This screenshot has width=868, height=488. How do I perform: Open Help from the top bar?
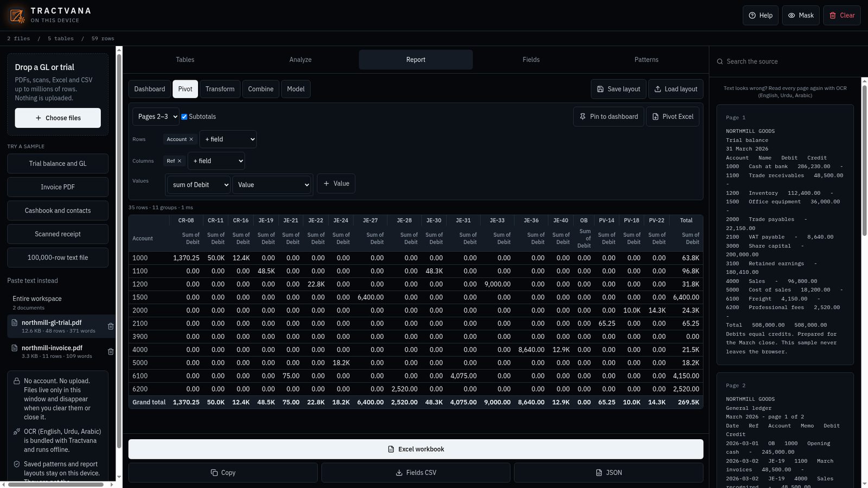pyautogui.click(x=761, y=15)
